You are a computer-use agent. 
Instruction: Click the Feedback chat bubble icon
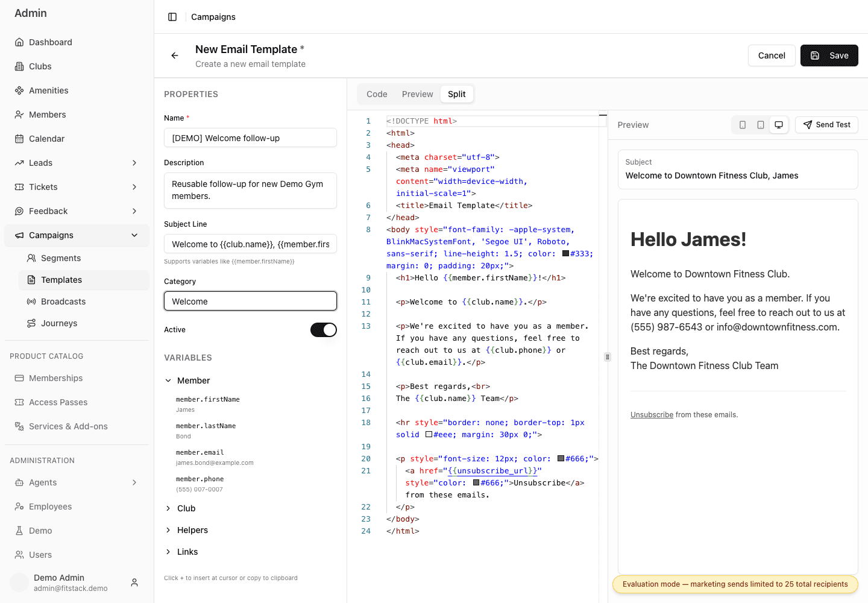[19, 211]
